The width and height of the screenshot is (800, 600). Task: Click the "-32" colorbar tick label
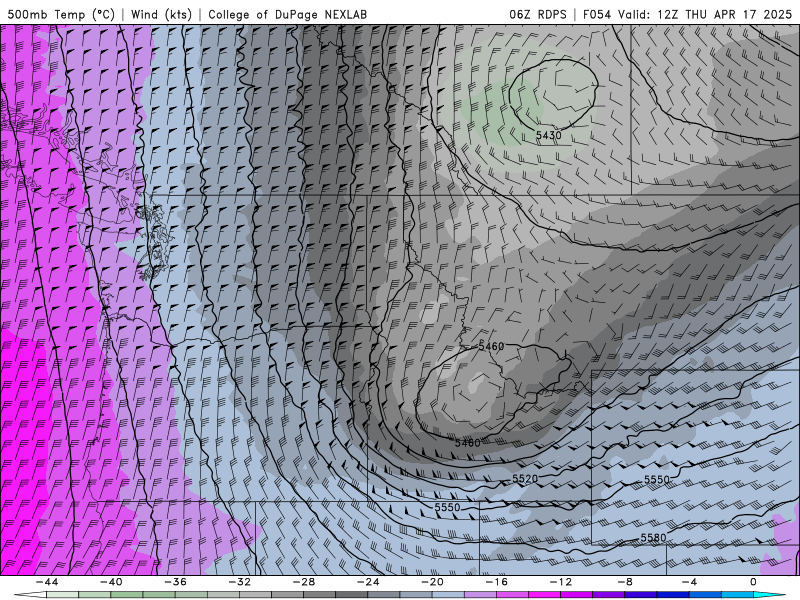coord(240,582)
